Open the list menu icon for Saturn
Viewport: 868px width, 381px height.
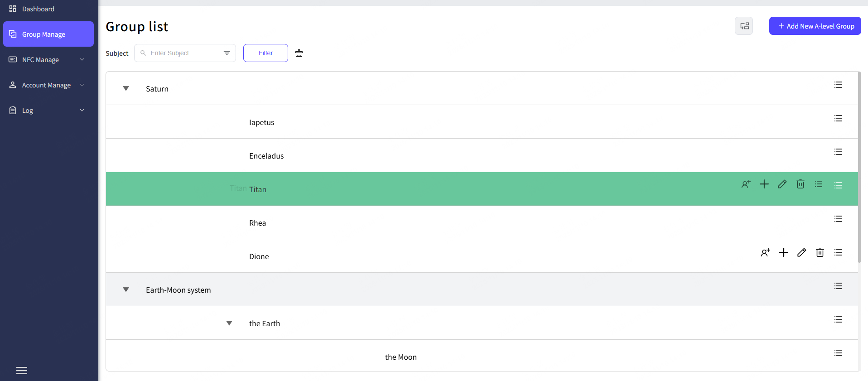tap(838, 85)
